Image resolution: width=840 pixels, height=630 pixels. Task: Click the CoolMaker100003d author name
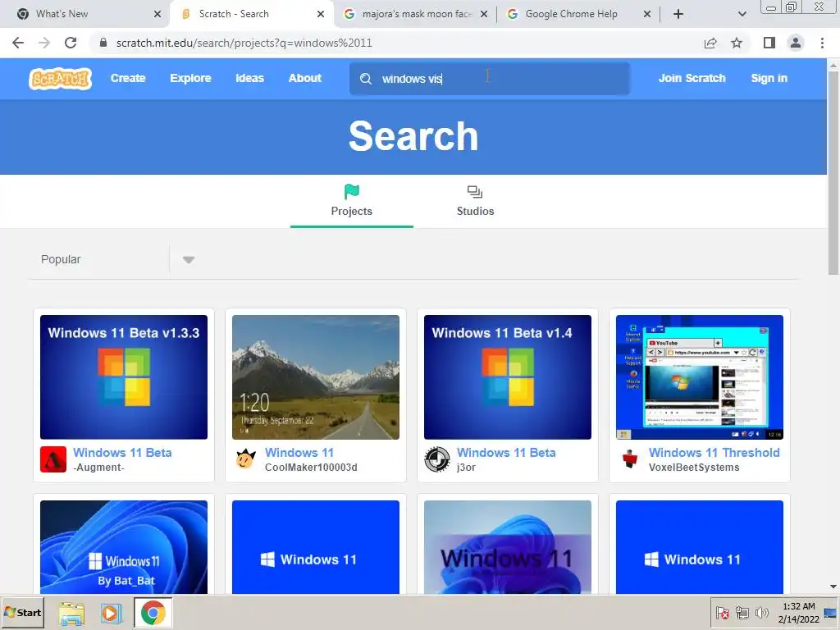coord(311,468)
